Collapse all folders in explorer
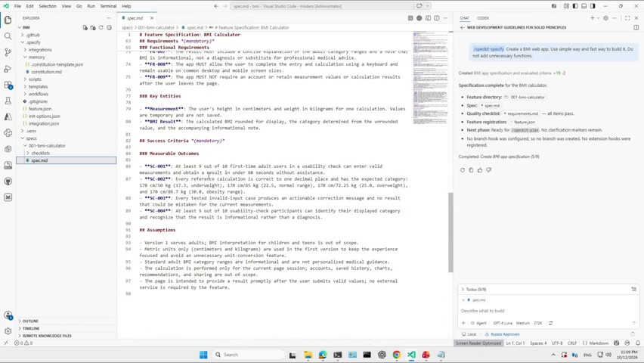Screen dimensions: 644x363 (x=109, y=27)
